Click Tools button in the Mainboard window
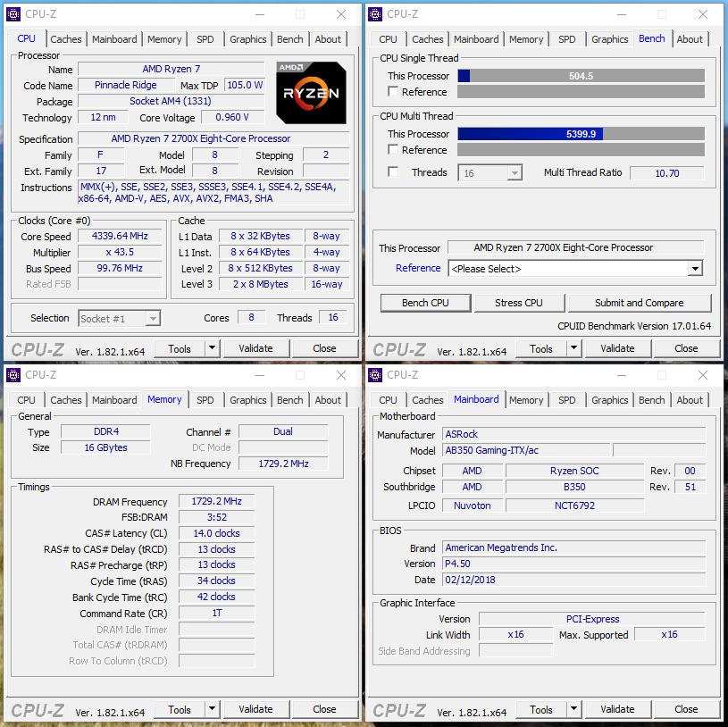 coord(541,709)
